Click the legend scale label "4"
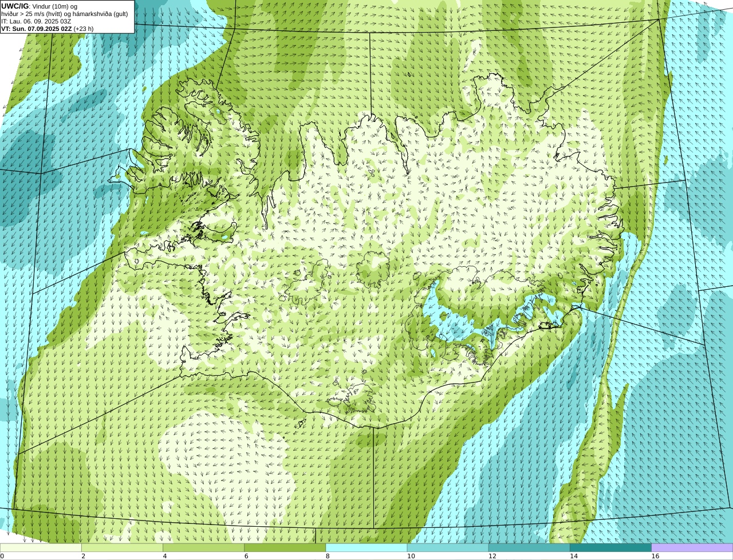The height and width of the screenshot is (560, 733). (165, 556)
